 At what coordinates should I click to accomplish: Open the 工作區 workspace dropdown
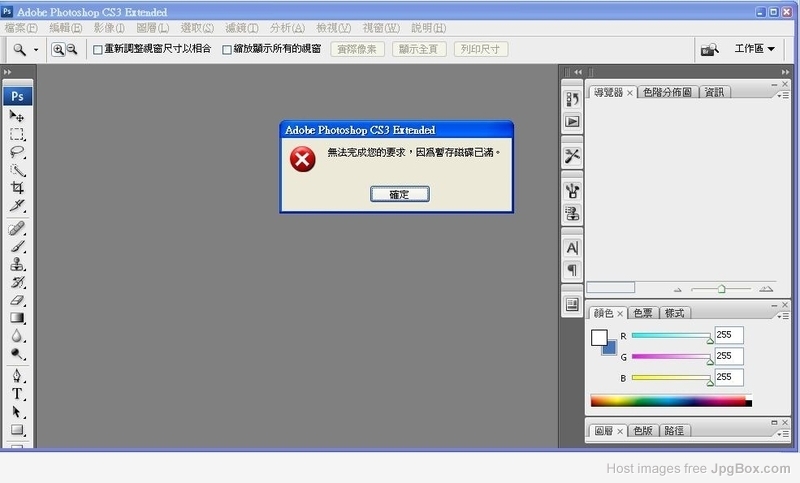click(x=755, y=49)
